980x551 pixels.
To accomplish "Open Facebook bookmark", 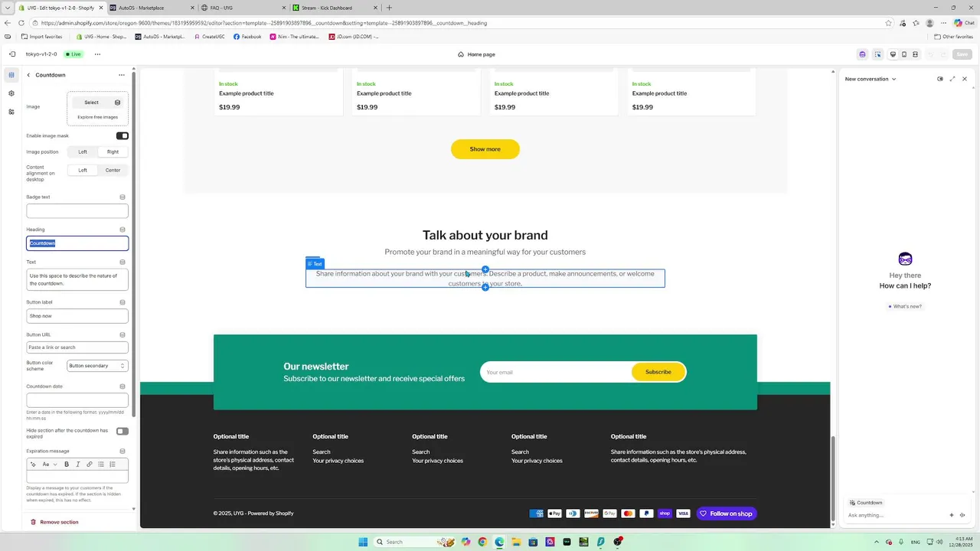I will (247, 37).
